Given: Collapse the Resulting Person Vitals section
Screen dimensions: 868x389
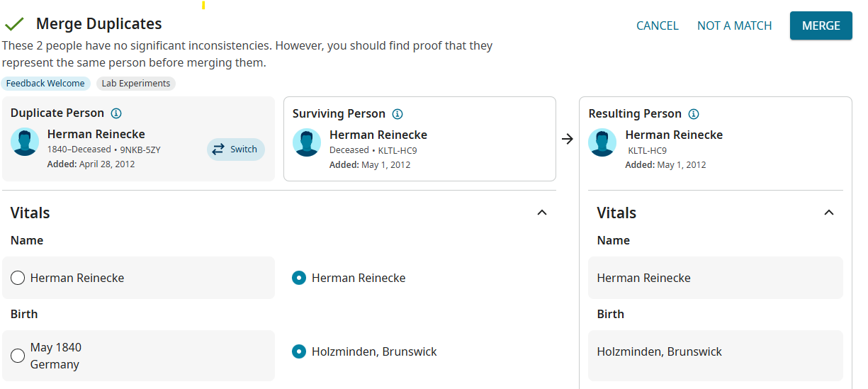Looking at the screenshot, I should click(x=829, y=213).
